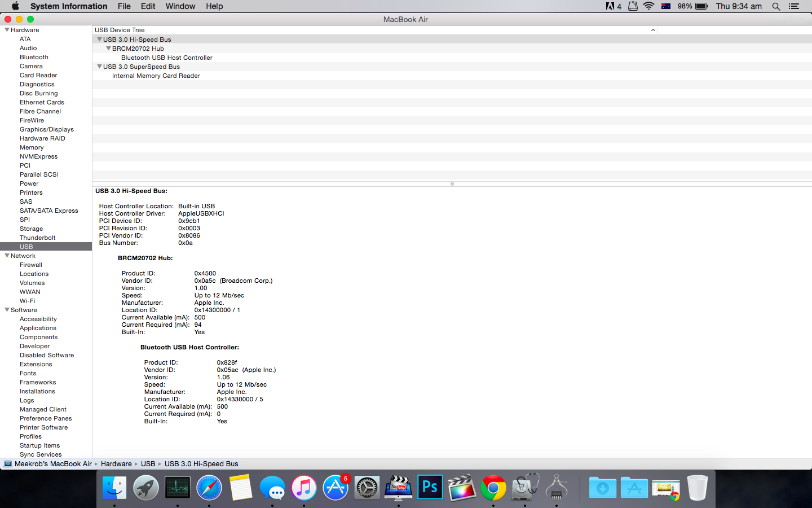Open the Help menu

(x=214, y=6)
